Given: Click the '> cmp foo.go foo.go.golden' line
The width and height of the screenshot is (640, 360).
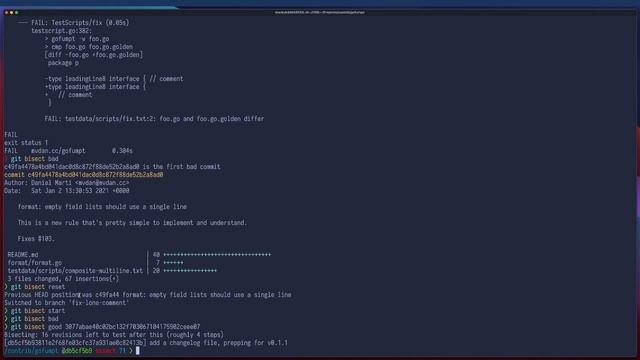Looking at the screenshot, I should (x=89, y=47).
